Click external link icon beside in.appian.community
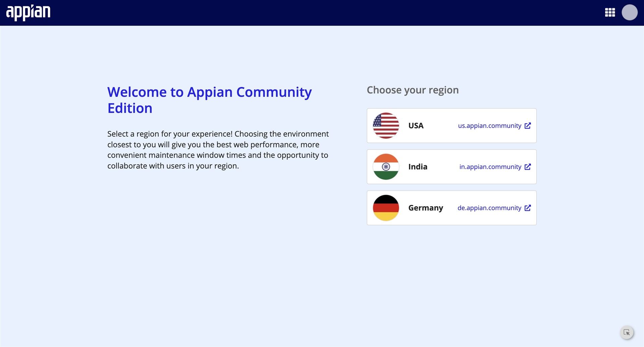The image size is (644, 347). point(528,167)
